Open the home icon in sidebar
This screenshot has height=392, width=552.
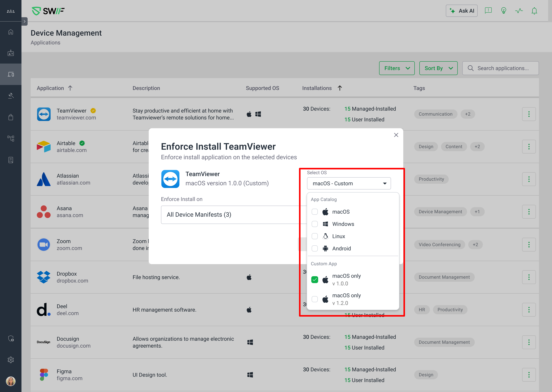(x=11, y=32)
